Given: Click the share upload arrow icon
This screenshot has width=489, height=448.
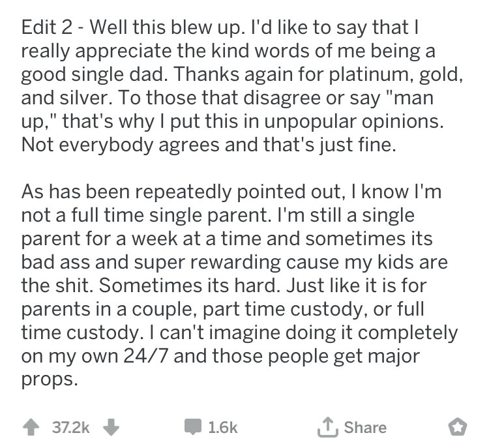Looking at the screenshot, I should point(328,426).
